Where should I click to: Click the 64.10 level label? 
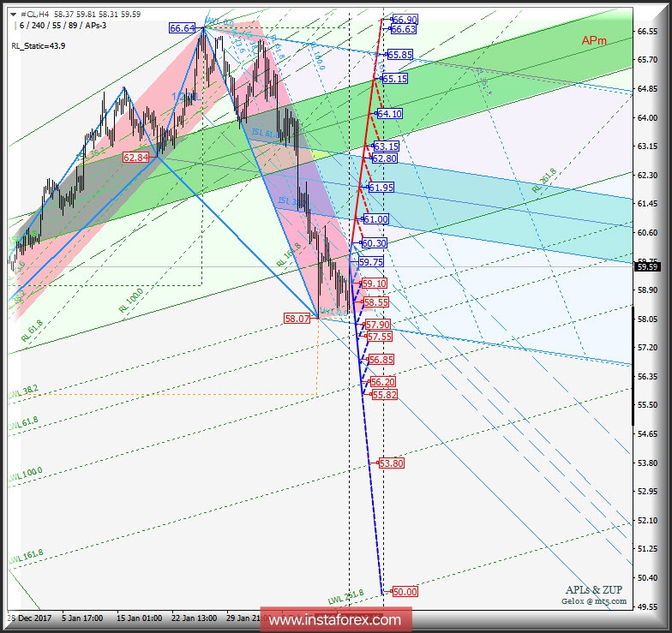tap(389, 113)
